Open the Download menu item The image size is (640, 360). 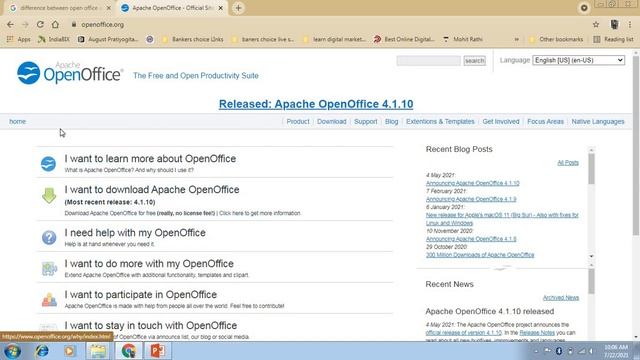(331, 122)
